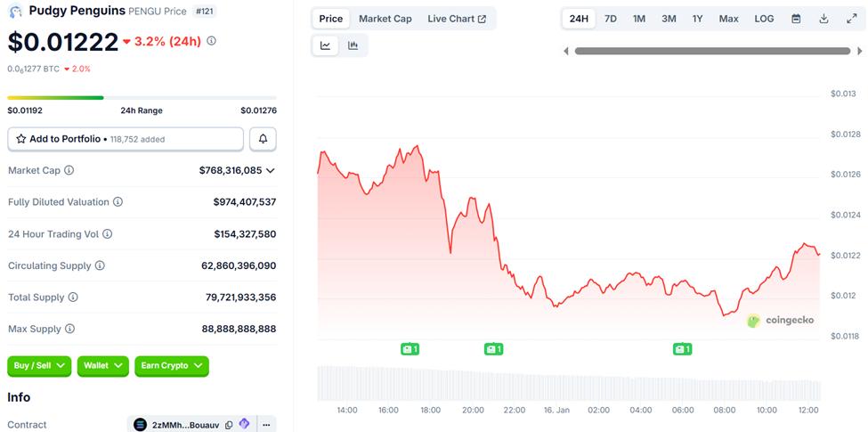Copy the contract address icon
Screen dimensions: 868x432
229,425
